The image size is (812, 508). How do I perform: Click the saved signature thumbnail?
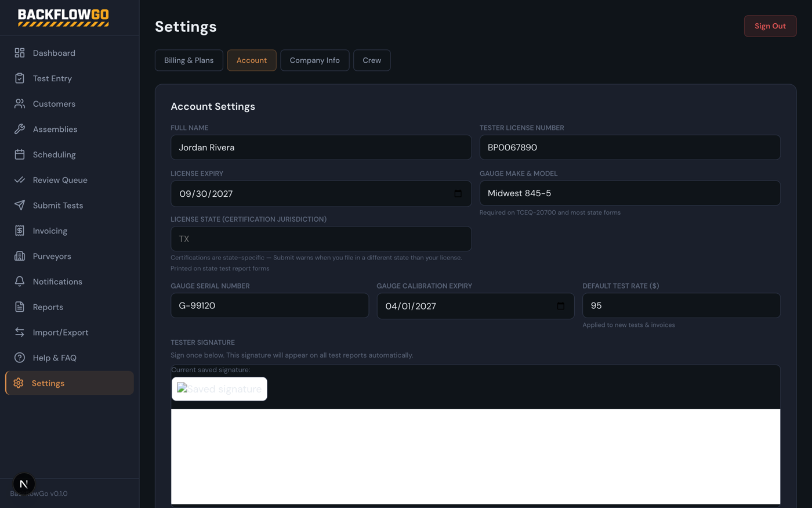[x=219, y=389]
